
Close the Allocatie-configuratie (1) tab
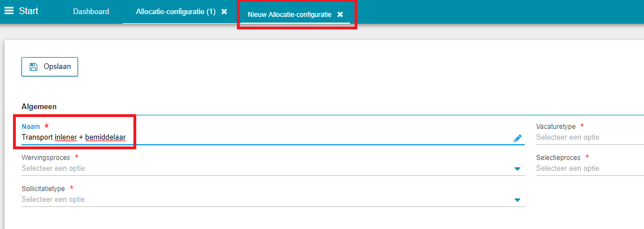pos(224,12)
